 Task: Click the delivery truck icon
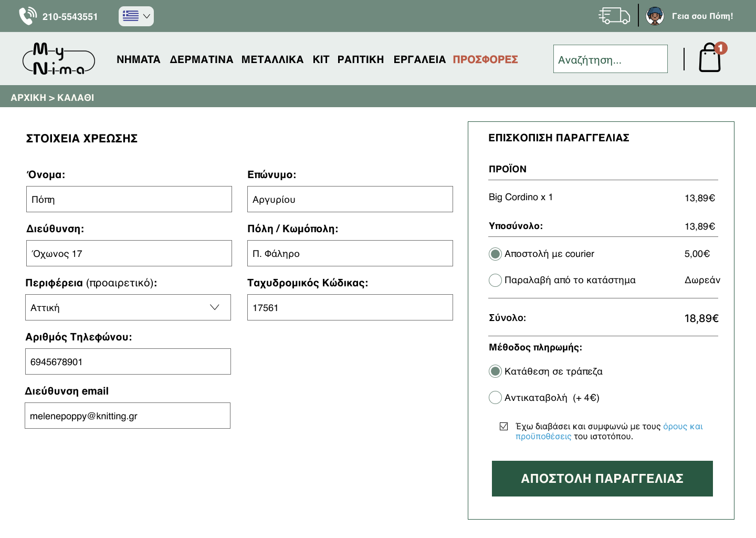pos(614,16)
